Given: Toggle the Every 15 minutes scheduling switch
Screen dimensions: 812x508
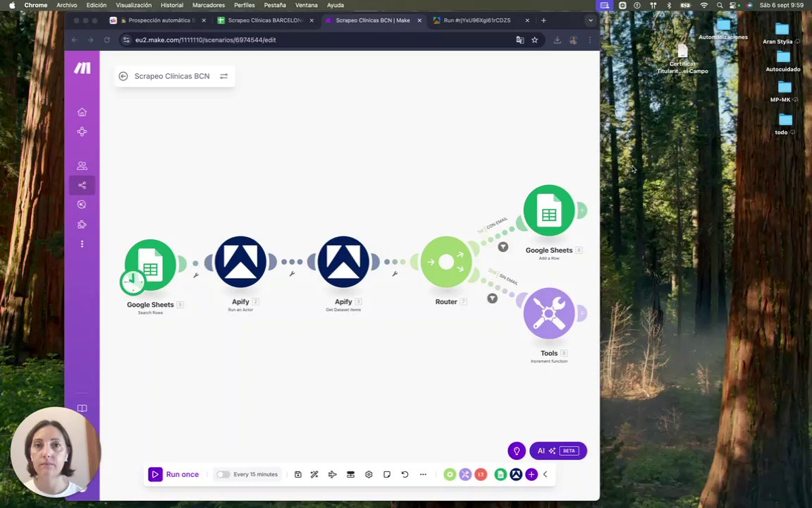Looking at the screenshot, I should (223, 474).
